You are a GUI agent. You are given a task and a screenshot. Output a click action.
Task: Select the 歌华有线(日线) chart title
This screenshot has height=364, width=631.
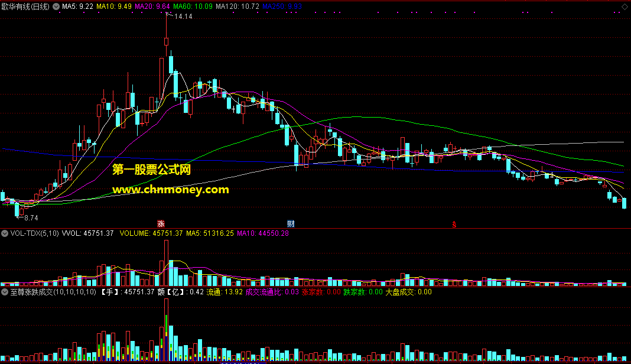[x=25, y=6]
